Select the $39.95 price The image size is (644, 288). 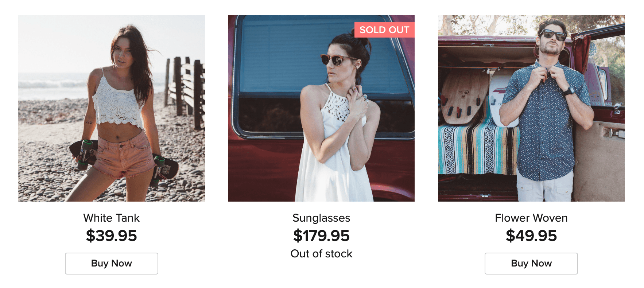[x=111, y=236]
